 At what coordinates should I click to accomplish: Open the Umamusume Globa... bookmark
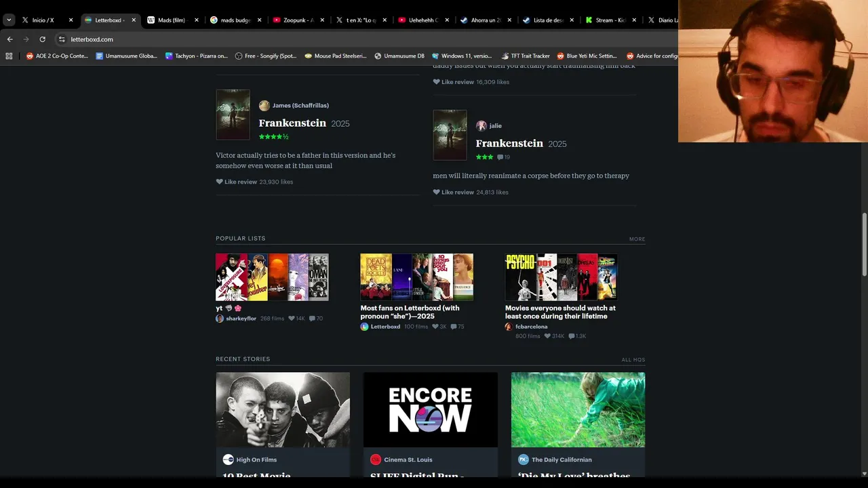126,56
